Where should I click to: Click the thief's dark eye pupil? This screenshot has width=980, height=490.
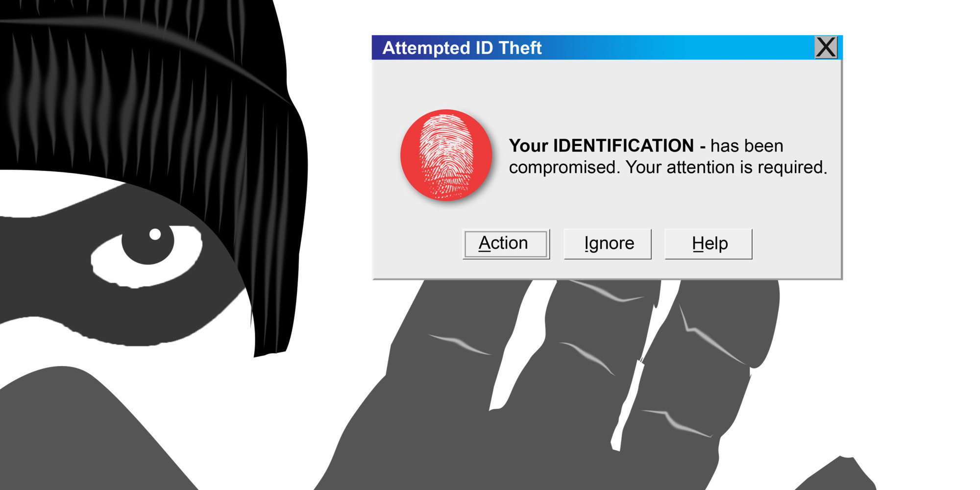147,243
